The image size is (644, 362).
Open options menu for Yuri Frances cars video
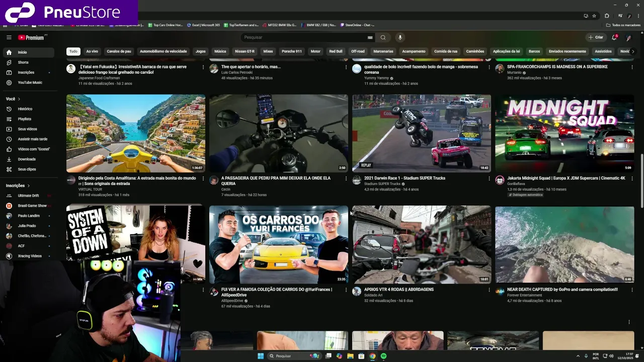click(x=346, y=290)
